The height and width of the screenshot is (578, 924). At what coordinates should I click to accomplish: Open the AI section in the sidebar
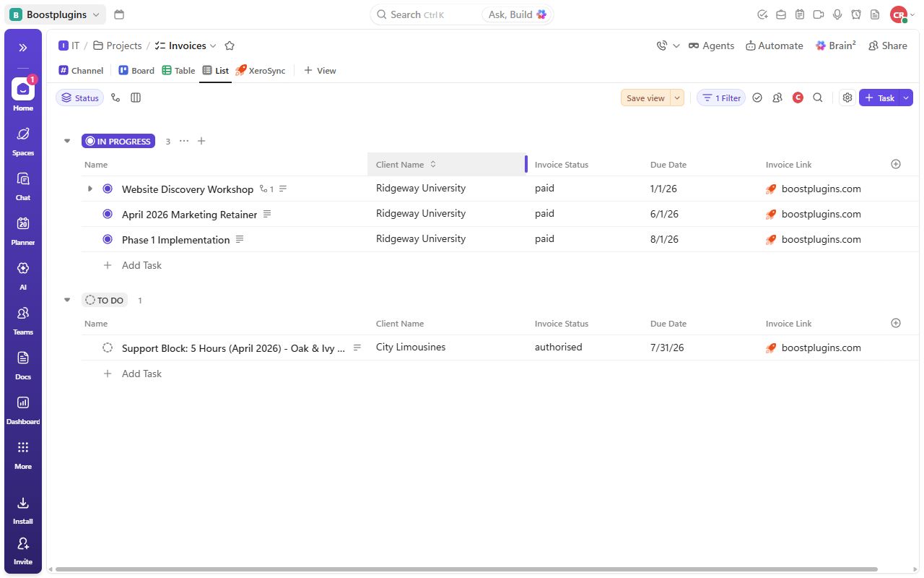[23, 274]
